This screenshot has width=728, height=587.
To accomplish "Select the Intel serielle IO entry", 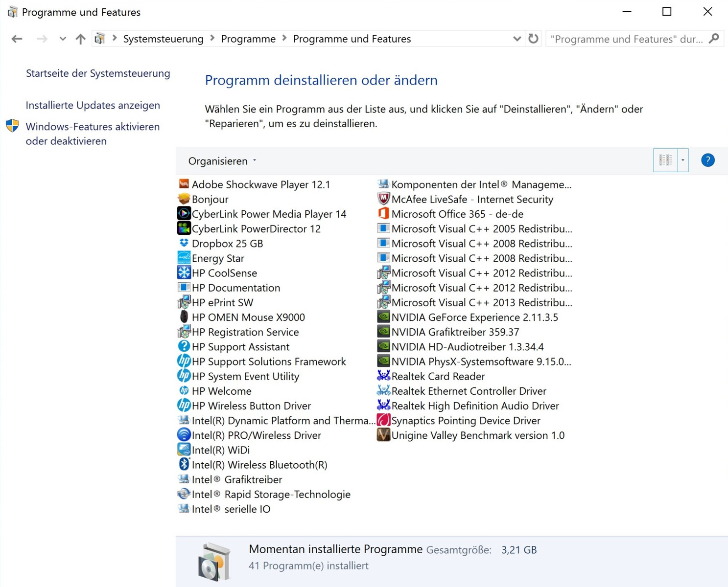I will pos(224,509).
